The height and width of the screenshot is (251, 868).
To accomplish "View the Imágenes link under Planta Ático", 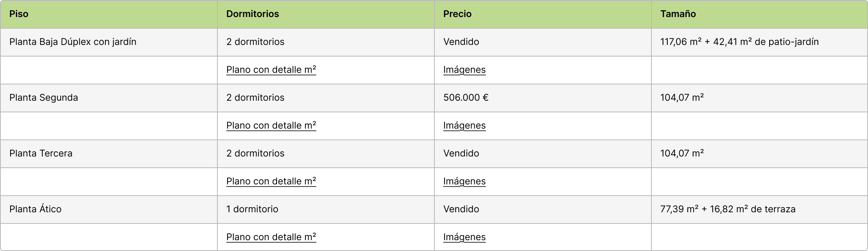I will 464,237.
